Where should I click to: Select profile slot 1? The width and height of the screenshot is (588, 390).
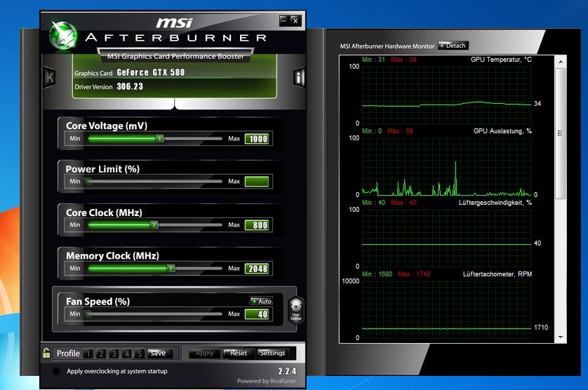(88, 354)
